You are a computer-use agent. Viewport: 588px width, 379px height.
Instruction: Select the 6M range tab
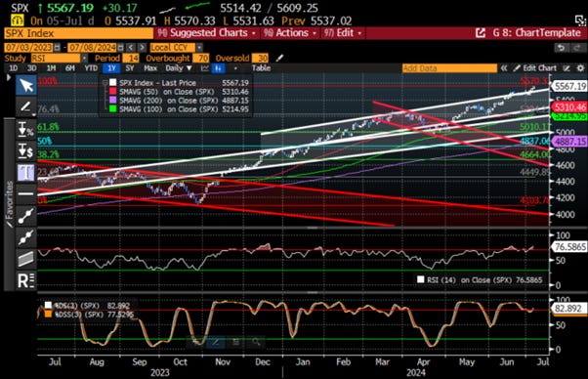[70, 68]
